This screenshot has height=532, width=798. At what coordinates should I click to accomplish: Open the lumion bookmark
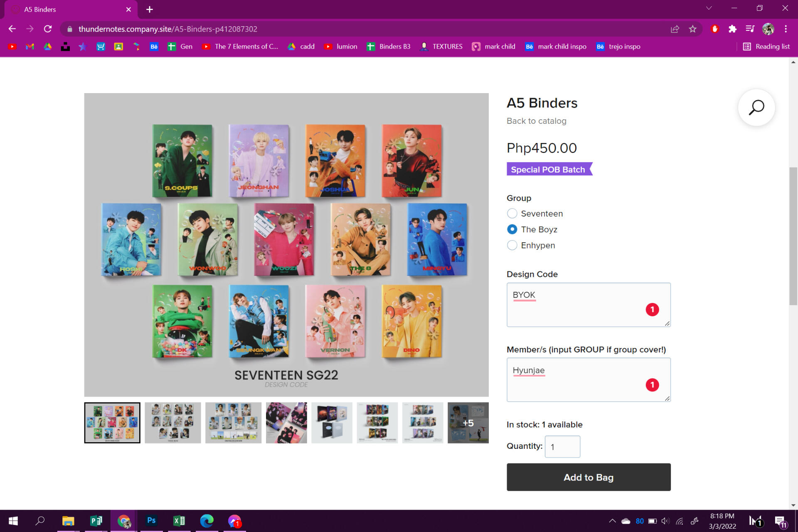(x=341, y=47)
